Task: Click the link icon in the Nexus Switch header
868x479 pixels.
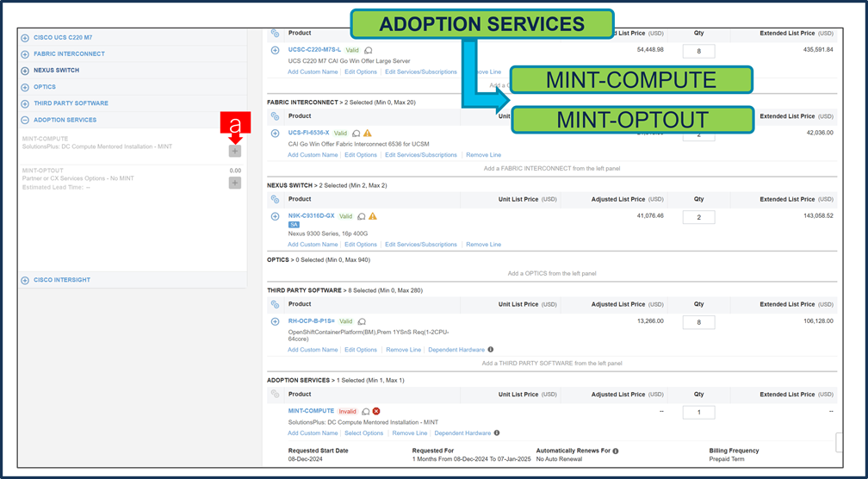Action: (x=276, y=199)
